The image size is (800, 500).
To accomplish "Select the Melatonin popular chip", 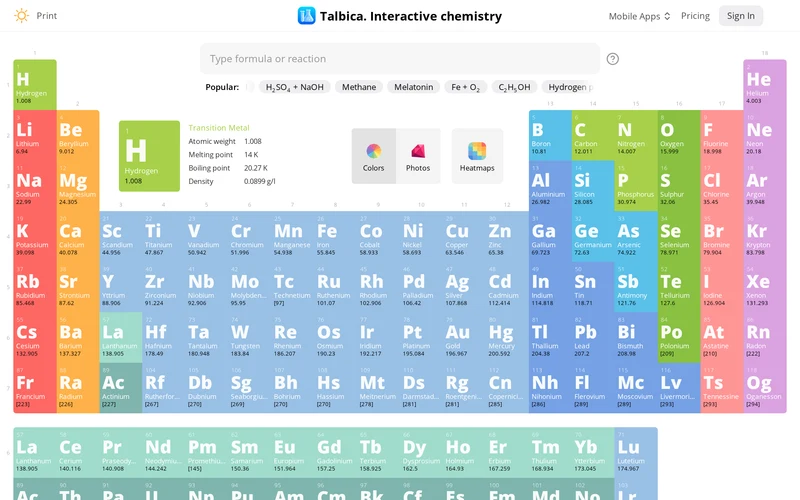I will [413, 87].
